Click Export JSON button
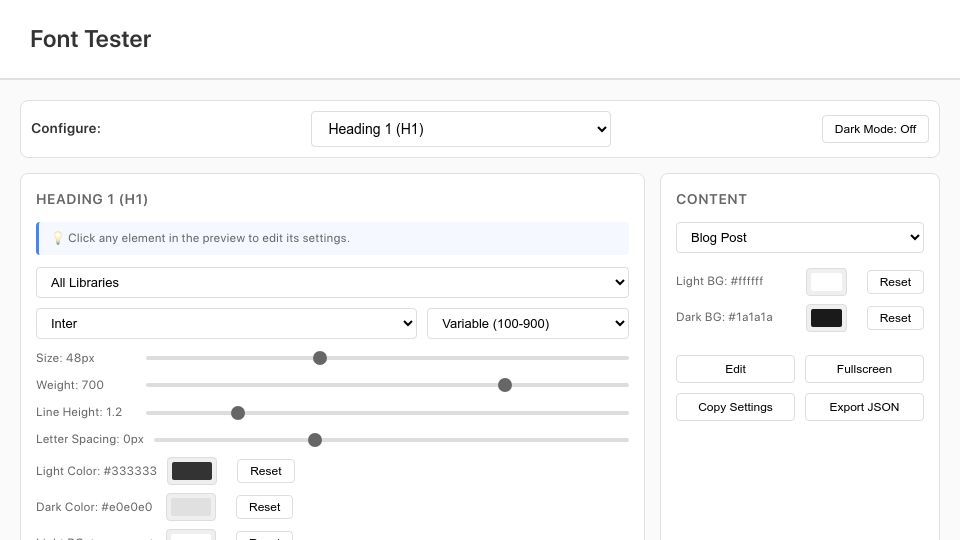Image resolution: width=960 pixels, height=540 pixels. [864, 407]
